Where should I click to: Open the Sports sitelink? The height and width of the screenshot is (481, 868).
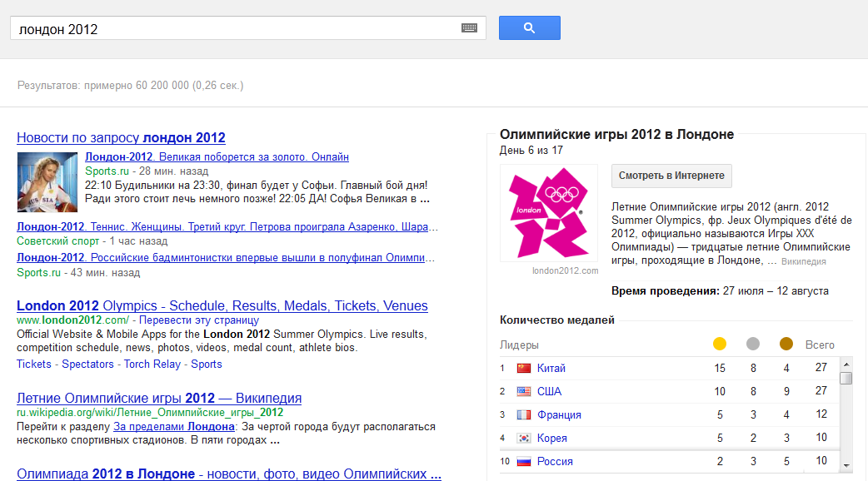coord(207,364)
